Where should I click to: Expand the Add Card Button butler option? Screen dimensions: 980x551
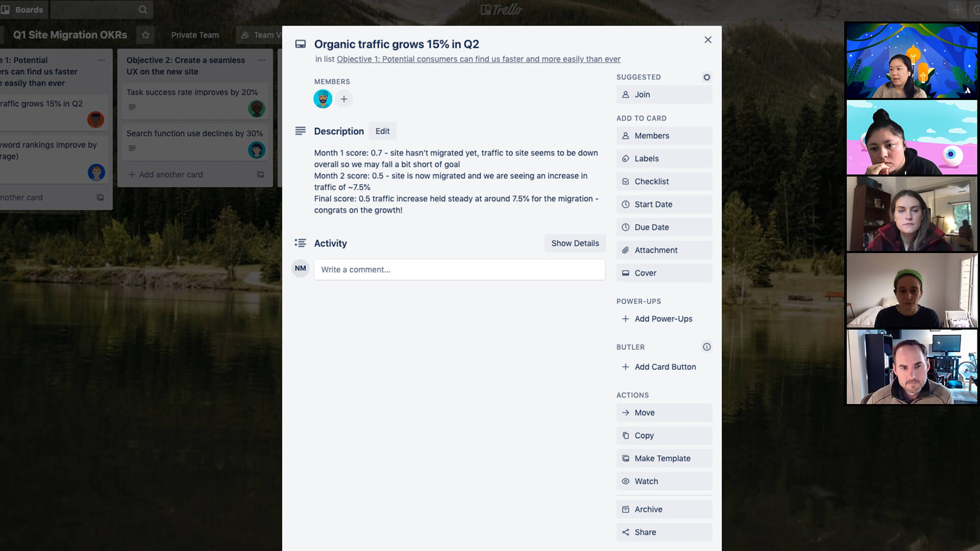pyautogui.click(x=665, y=367)
